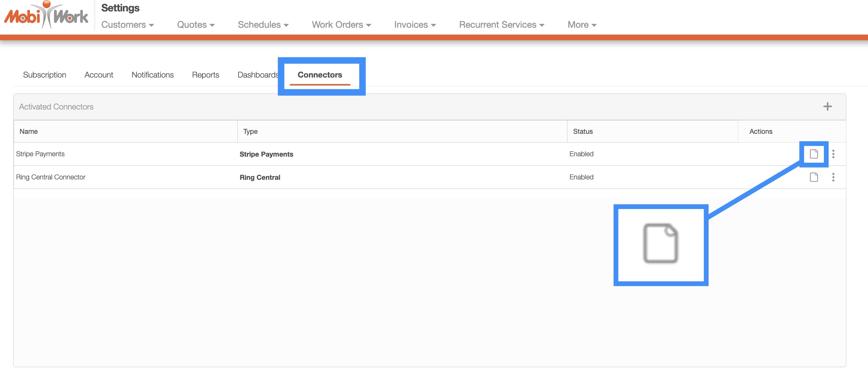Click the Stripe Payments connector name
Screen dimensions: 868x390
[x=40, y=154]
